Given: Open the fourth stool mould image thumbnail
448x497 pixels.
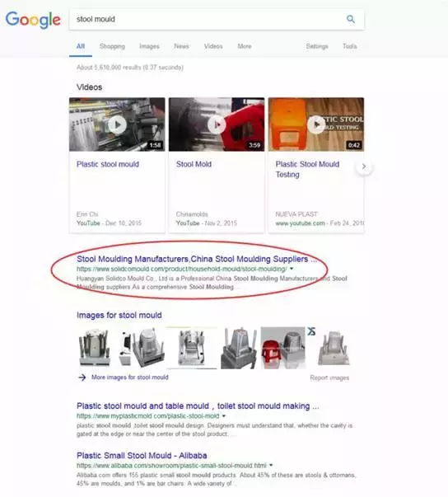Looking at the screenshot, I should [x=239, y=348].
